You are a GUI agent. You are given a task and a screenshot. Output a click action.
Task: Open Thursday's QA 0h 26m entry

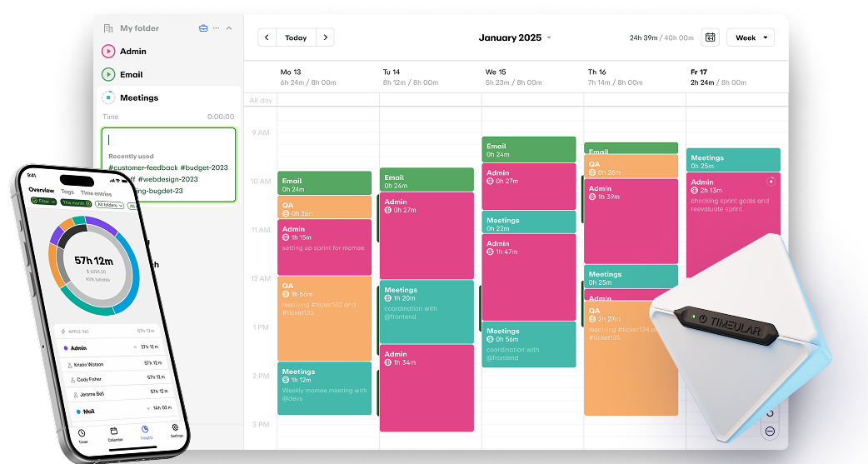click(631, 166)
